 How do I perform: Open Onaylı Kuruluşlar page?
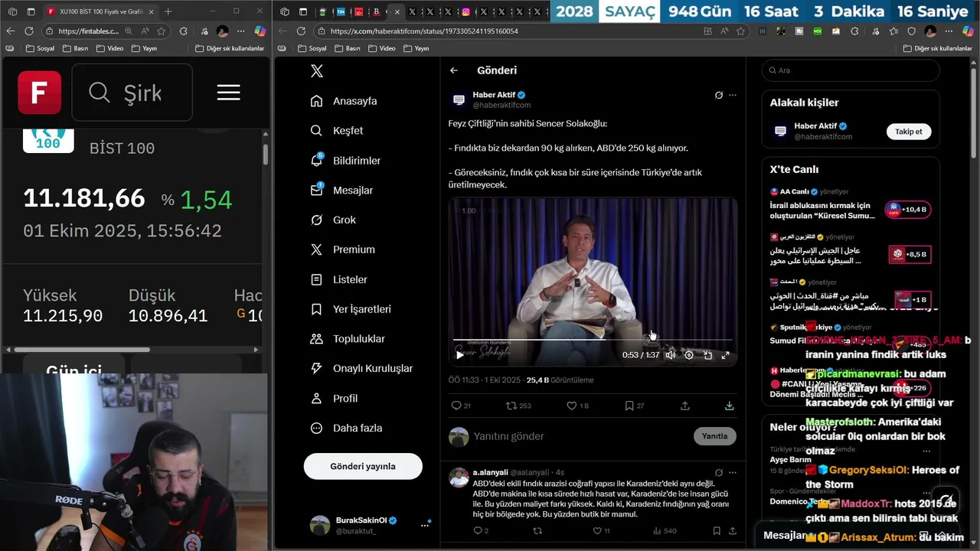(x=361, y=368)
